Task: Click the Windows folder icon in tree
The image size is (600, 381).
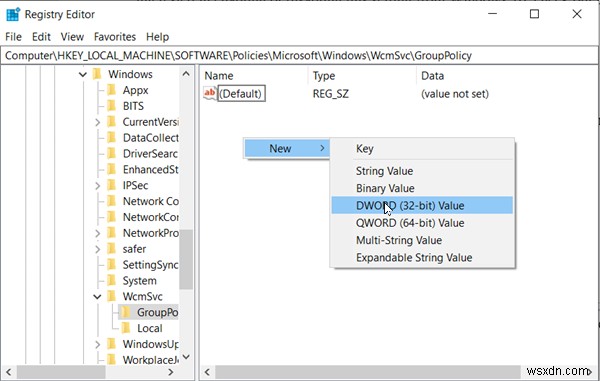Action: coord(97,74)
